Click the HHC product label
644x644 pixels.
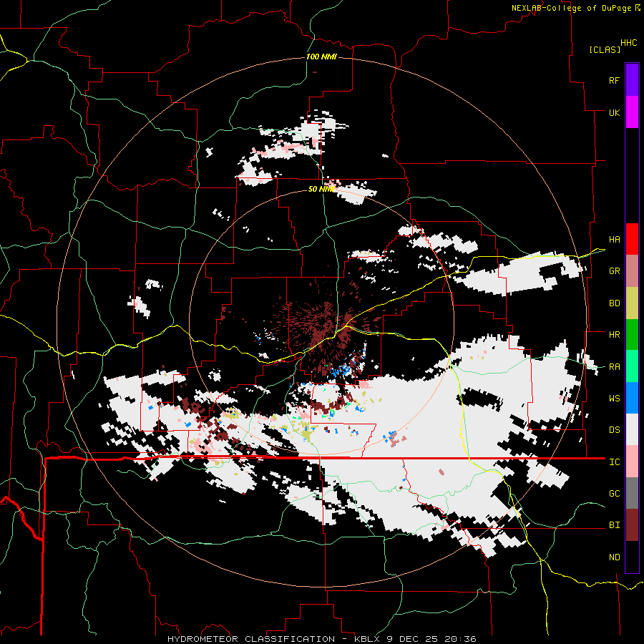pyautogui.click(x=629, y=43)
